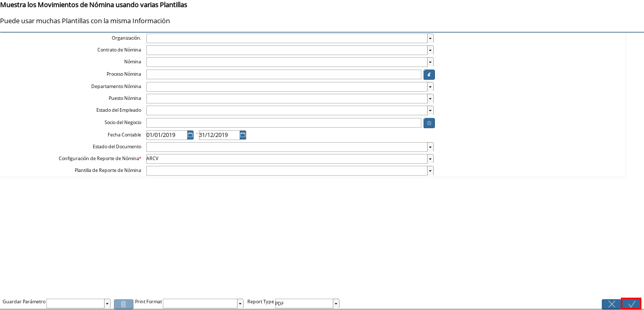Image resolution: width=644 pixels, height=310 pixels.
Task: Open the Report Type PDF dropdown
Action: click(336, 304)
